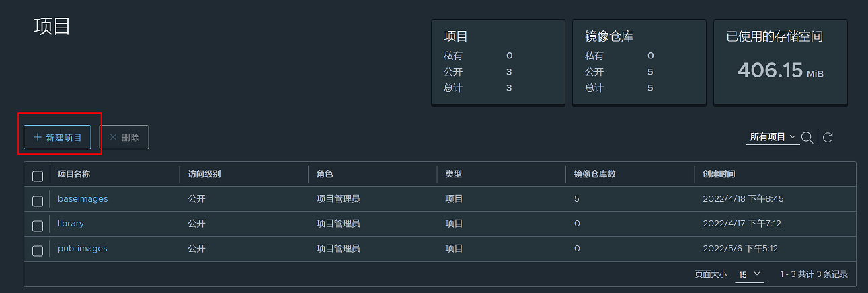Check the baseimages row checkbox
Viewport: 868px width, 293px height.
tap(38, 201)
